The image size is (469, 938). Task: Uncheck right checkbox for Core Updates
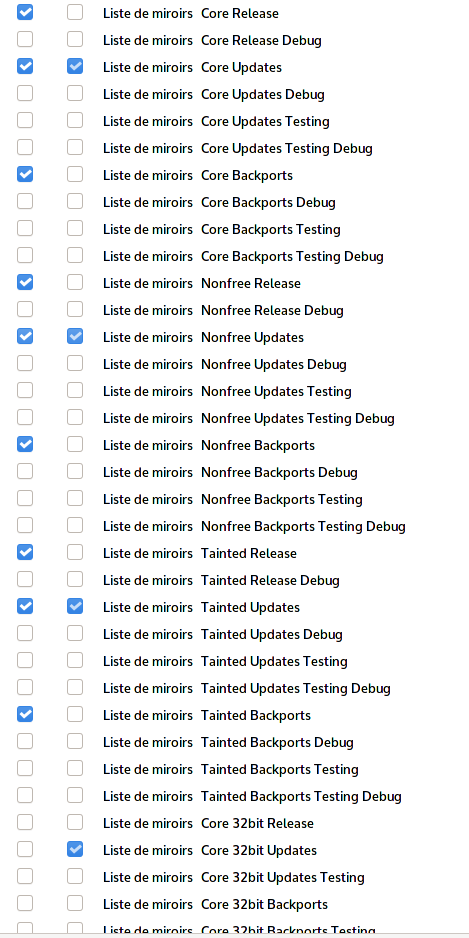pyautogui.click(x=75, y=66)
